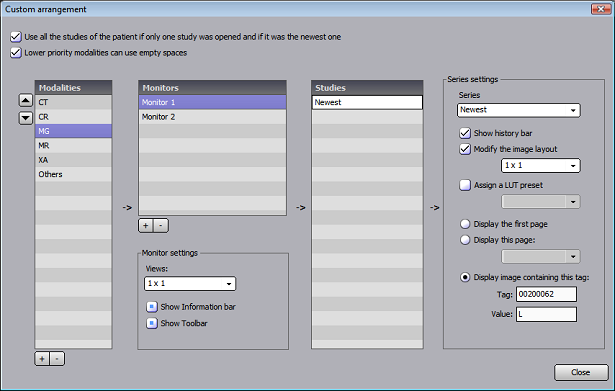The image size is (615, 391).
Task: Click into the Tag input field
Action: tap(546, 294)
